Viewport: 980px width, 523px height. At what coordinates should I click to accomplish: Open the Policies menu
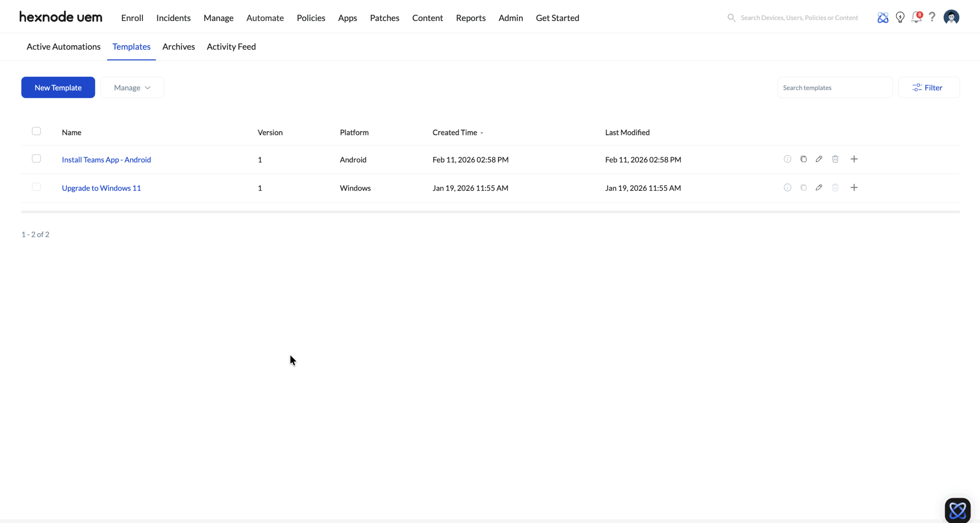[310, 18]
